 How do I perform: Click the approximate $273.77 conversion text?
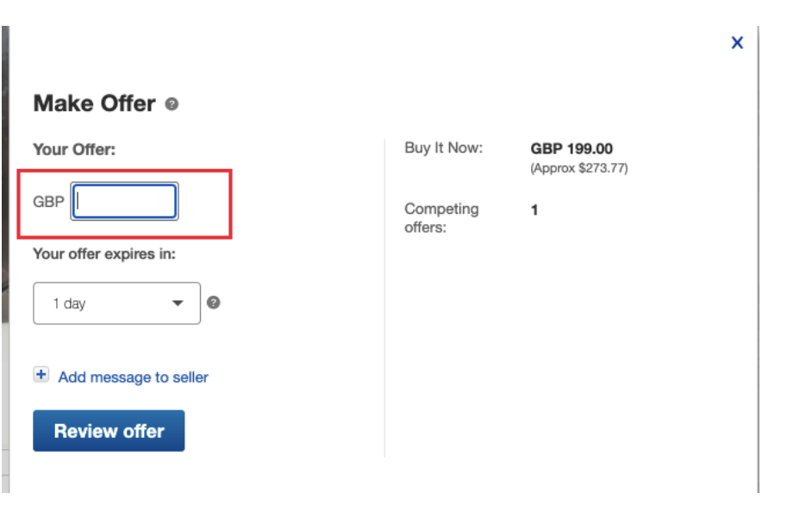(x=579, y=168)
